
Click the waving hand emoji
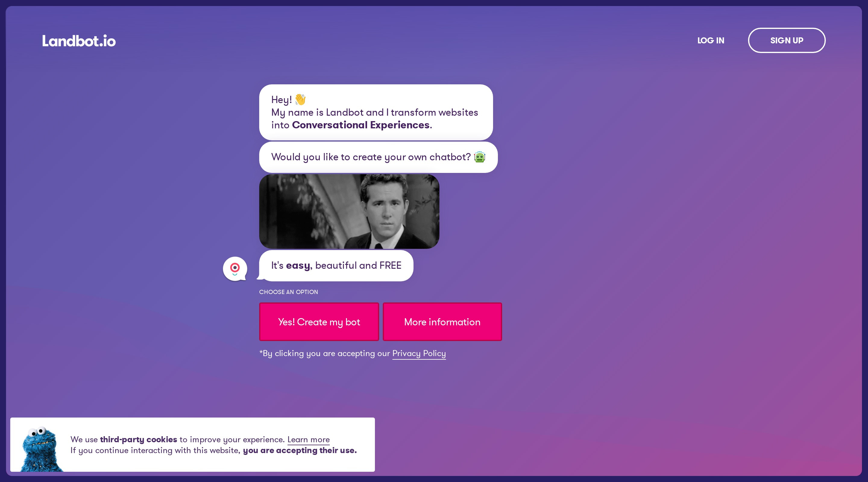pos(300,99)
